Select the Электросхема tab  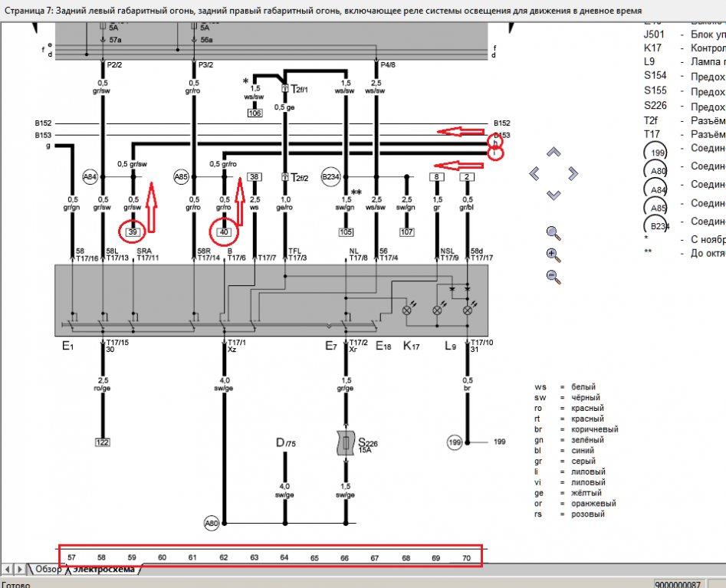(103, 569)
